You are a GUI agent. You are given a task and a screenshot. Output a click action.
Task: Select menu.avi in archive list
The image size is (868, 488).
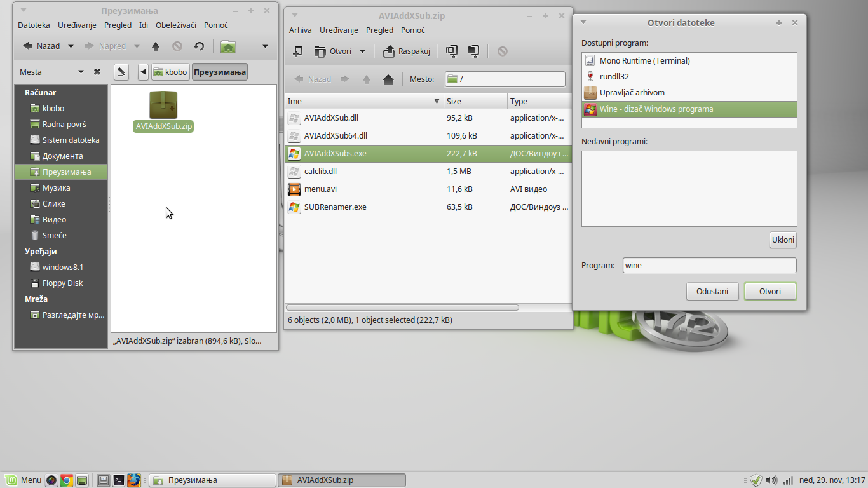point(428,189)
